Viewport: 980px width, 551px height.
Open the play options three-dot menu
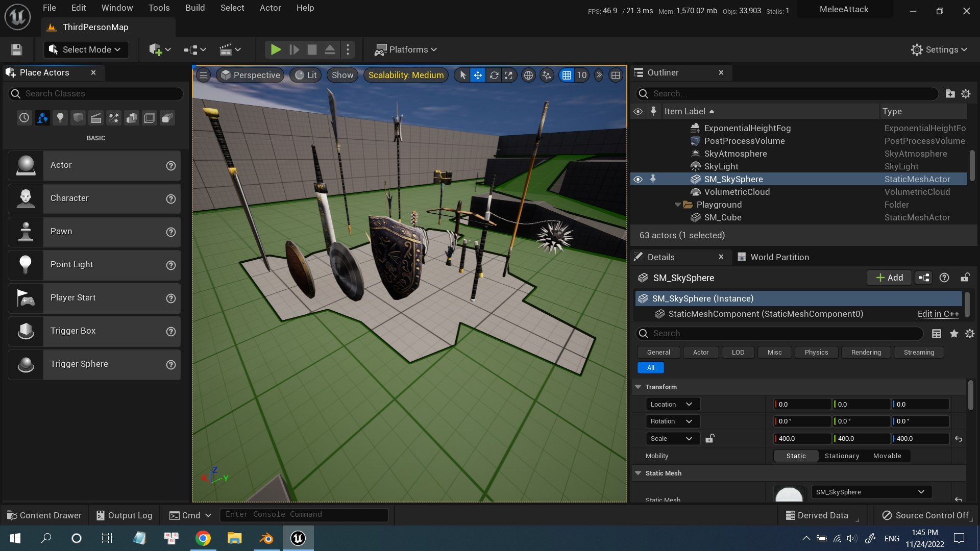click(x=348, y=49)
